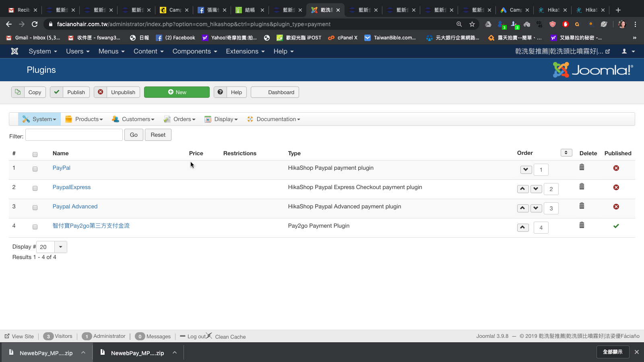This screenshot has height=362, width=644.
Task: Open the site preview external link icon
Action: [x=608, y=51]
